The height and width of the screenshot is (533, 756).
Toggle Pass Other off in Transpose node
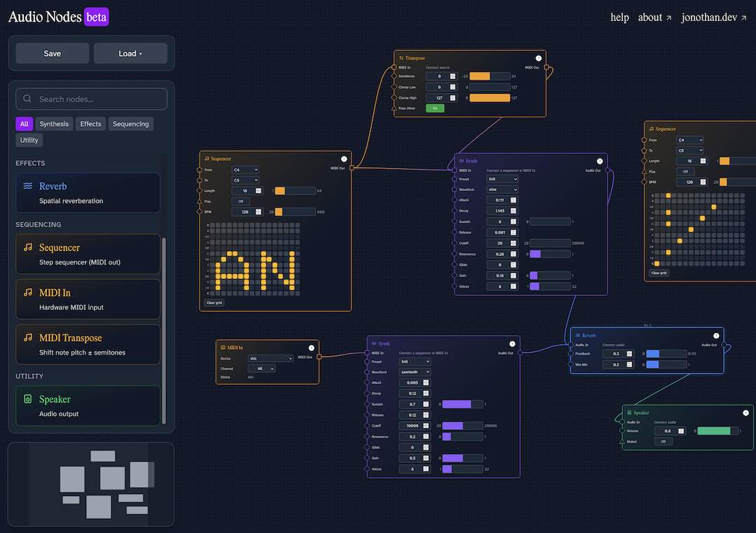click(x=434, y=108)
